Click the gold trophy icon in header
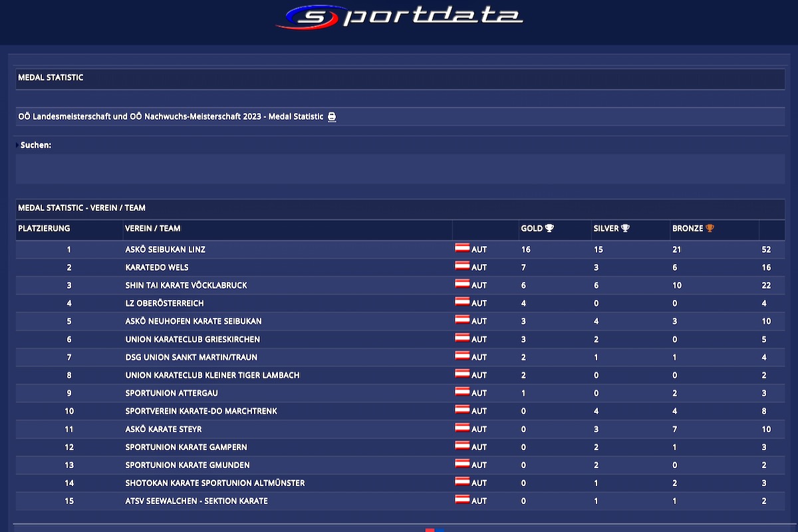This screenshot has height=532, width=798. tap(549, 229)
